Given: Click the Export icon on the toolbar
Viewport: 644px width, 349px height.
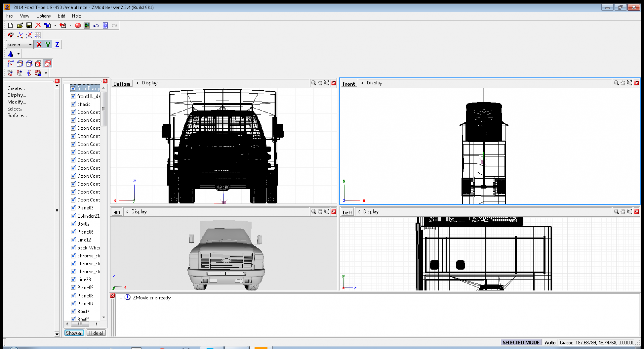Looking at the screenshot, I should 63,25.
